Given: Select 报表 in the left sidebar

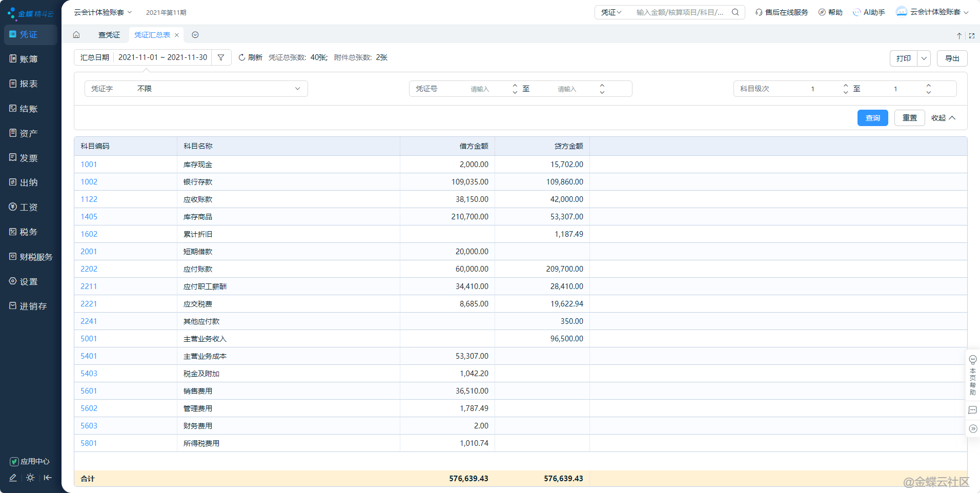Looking at the screenshot, I should 28,84.
